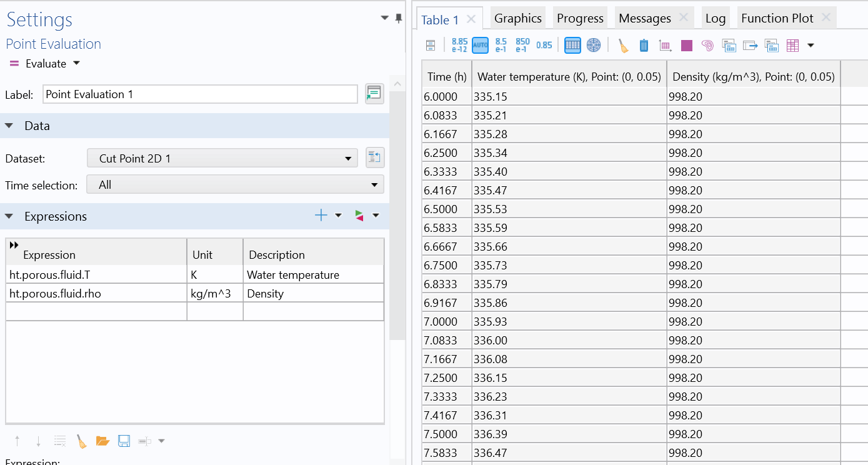Toggle the Table view grid icon
This screenshot has height=465, width=868.
(x=572, y=45)
